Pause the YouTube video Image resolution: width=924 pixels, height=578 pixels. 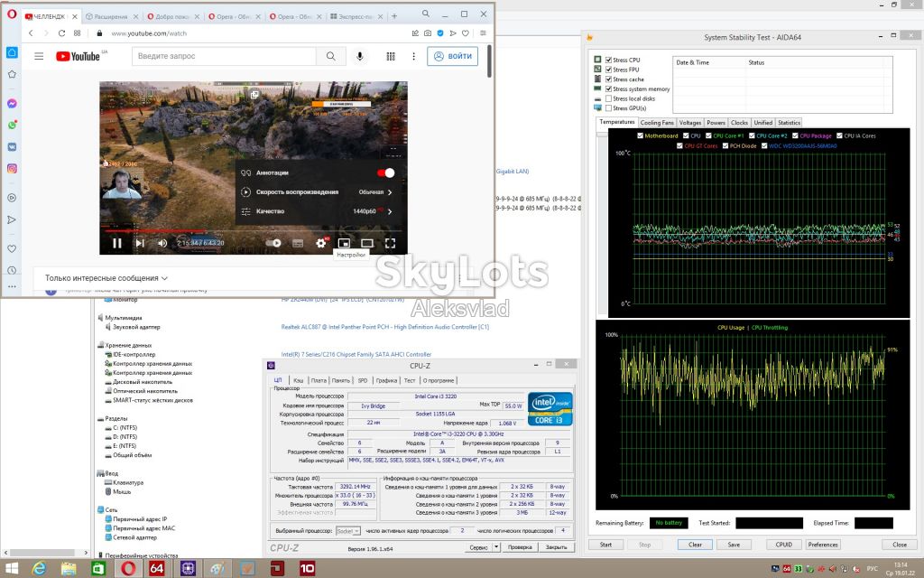coord(117,243)
